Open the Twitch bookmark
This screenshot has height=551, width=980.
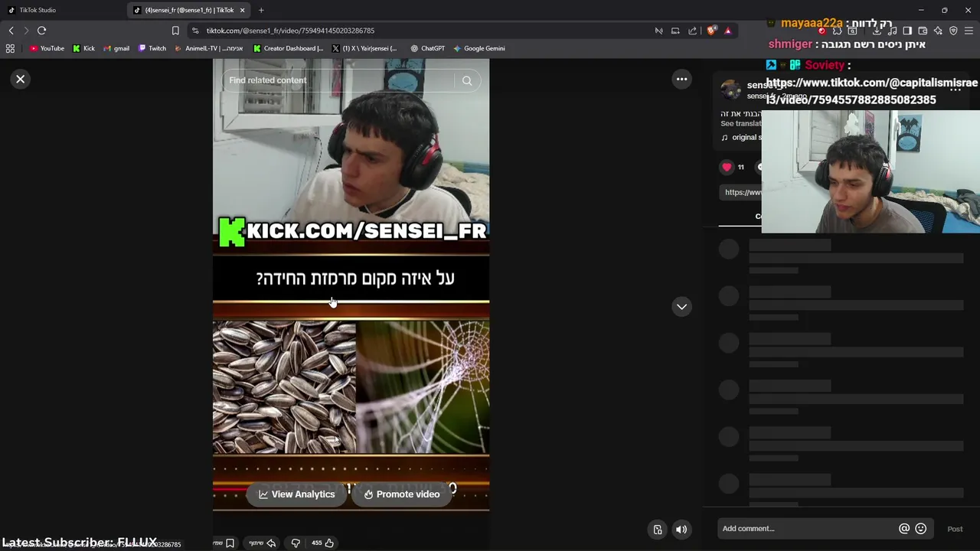point(152,48)
